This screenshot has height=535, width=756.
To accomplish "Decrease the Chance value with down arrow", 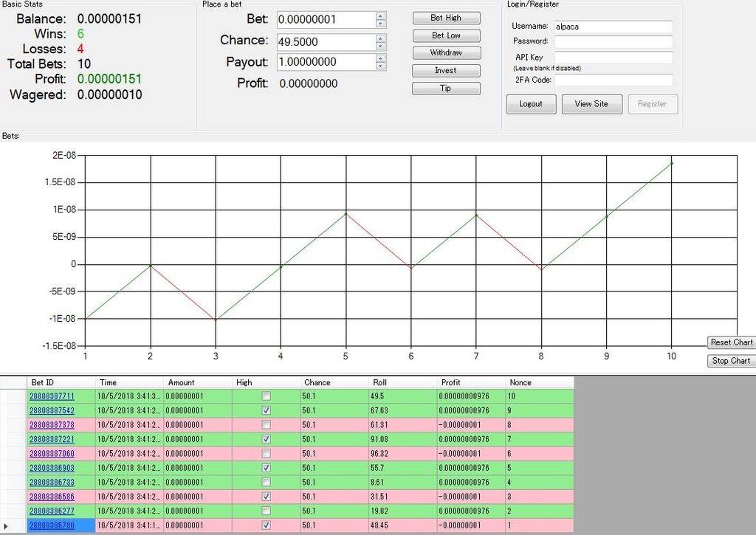I will pos(380,46).
